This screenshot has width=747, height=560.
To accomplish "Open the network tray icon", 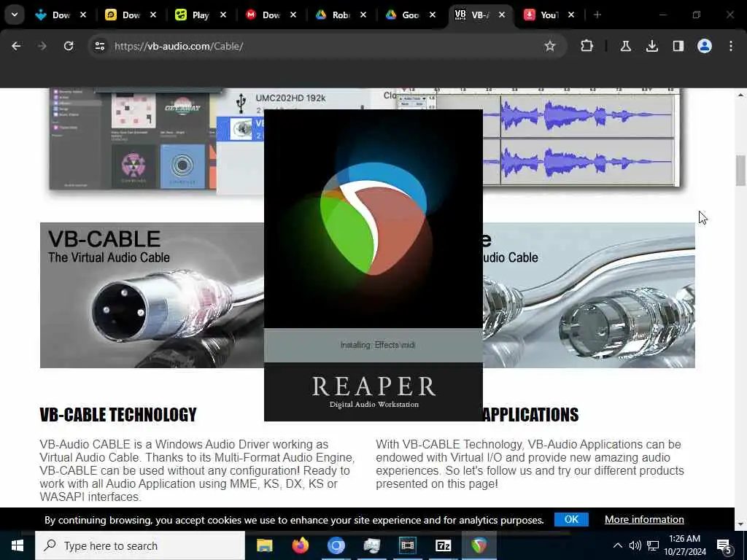I will click(653, 545).
